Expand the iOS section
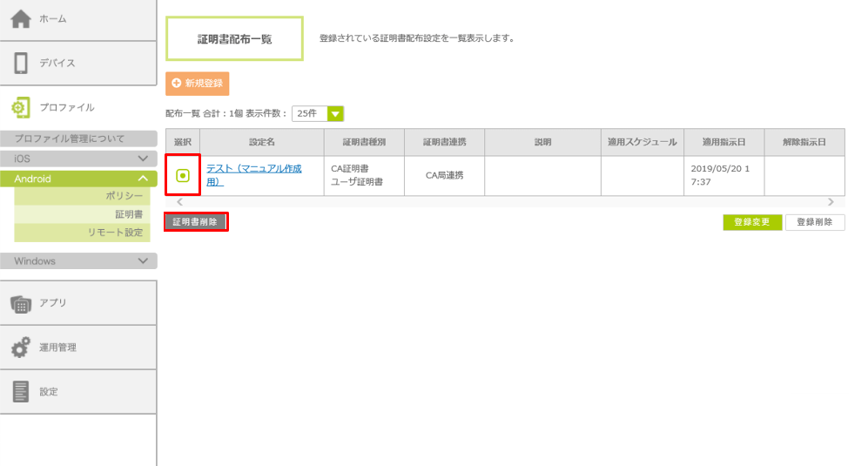The width and height of the screenshot is (868, 466). 78,159
